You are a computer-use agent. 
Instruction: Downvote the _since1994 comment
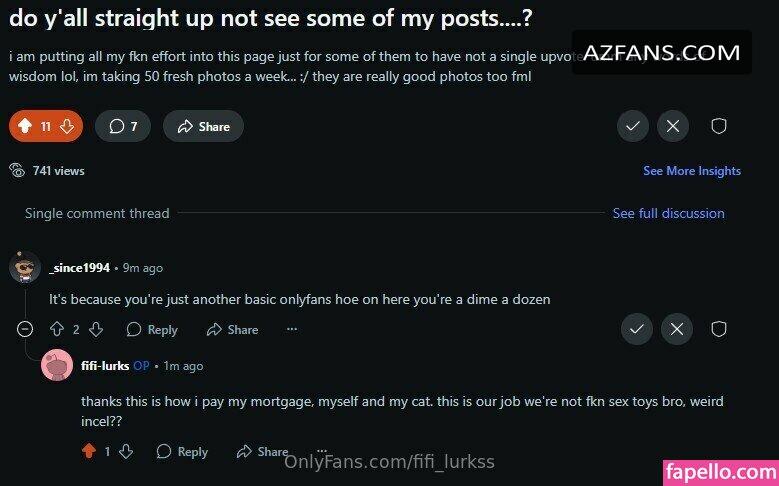click(x=96, y=329)
